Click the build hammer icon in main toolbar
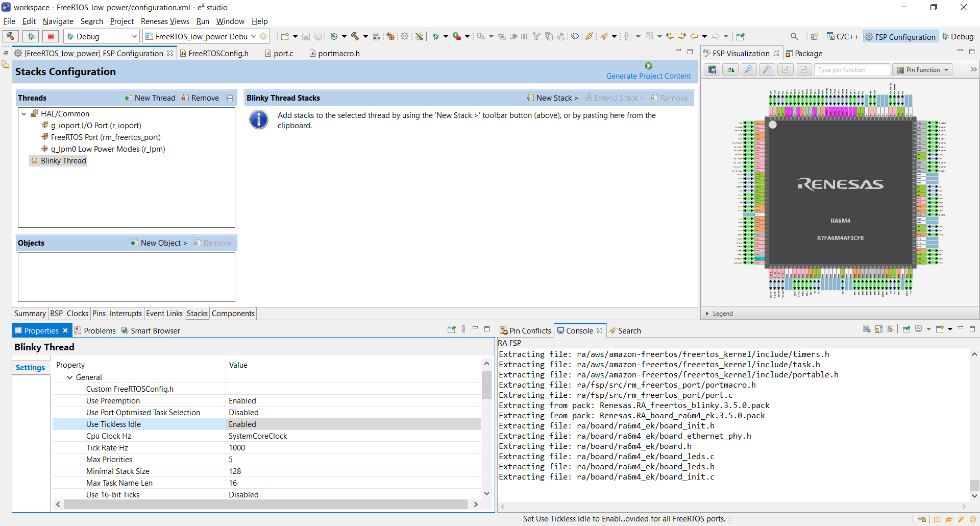This screenshot has height=526, width=980. coord(355,36)
